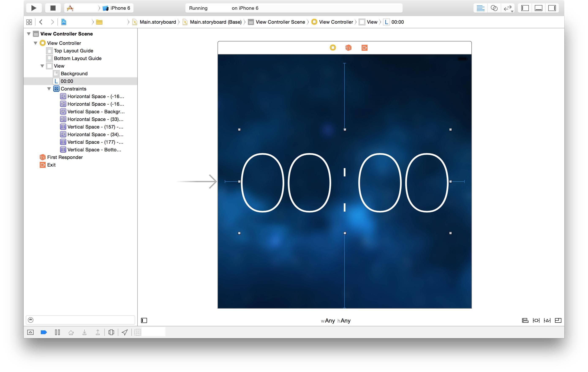Switch to the Assistant editor

coord(494,8)
